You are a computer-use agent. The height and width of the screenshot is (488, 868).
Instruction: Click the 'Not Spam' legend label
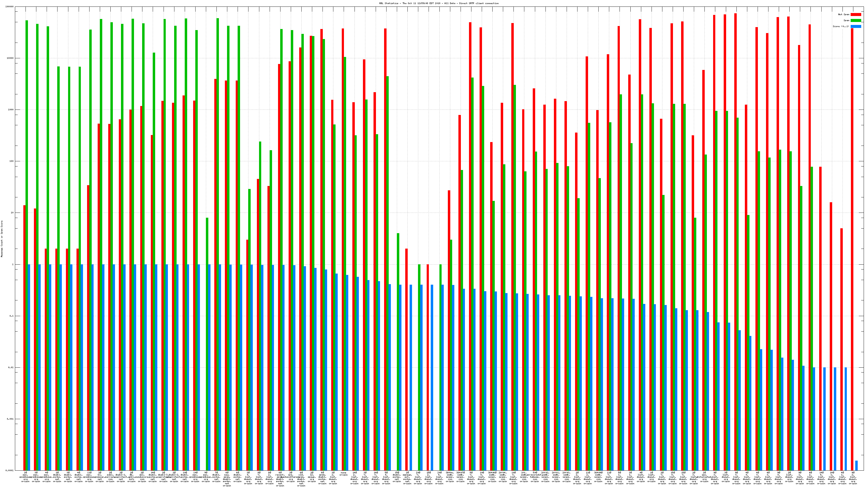[x=844, y=14]
